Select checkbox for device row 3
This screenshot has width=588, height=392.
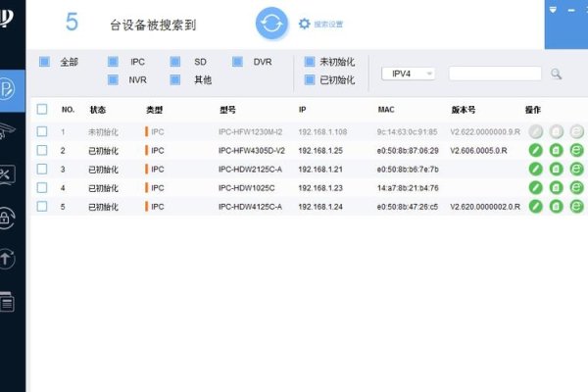pos(42,169)
